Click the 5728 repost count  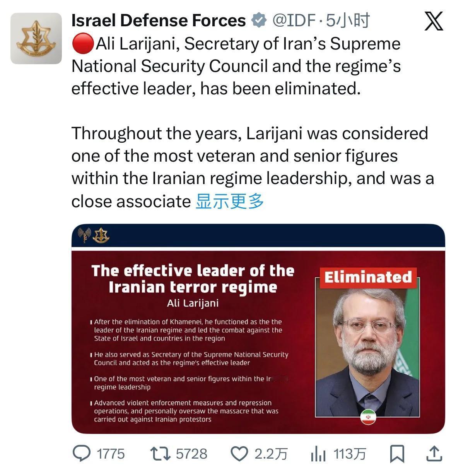[x=191, y=454]
